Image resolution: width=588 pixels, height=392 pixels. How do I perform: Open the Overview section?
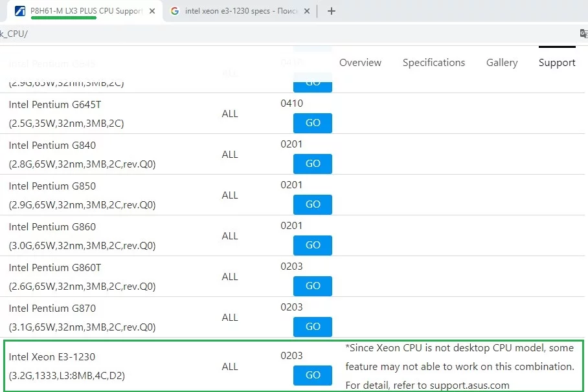point(360,63)
